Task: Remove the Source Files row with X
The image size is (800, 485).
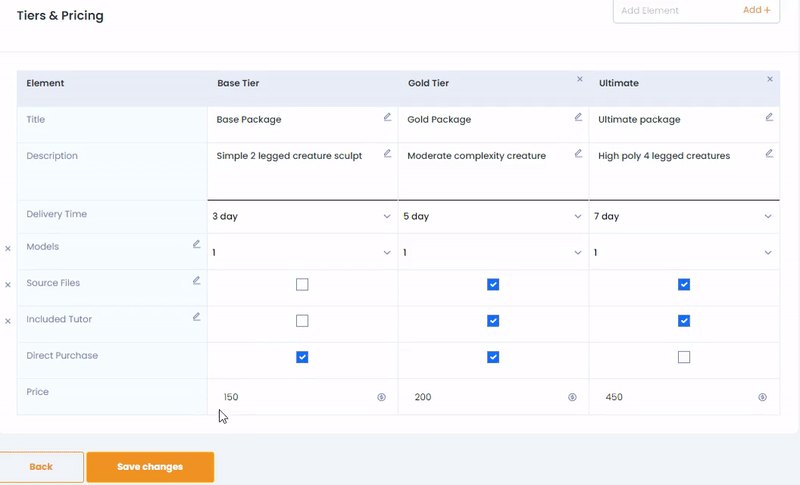Action: pos(8,285)
